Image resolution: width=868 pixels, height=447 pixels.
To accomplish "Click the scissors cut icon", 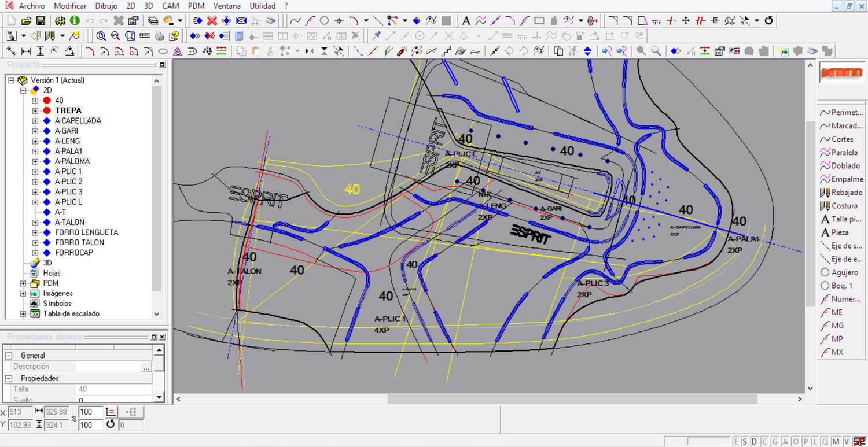I will pos(270,51).
